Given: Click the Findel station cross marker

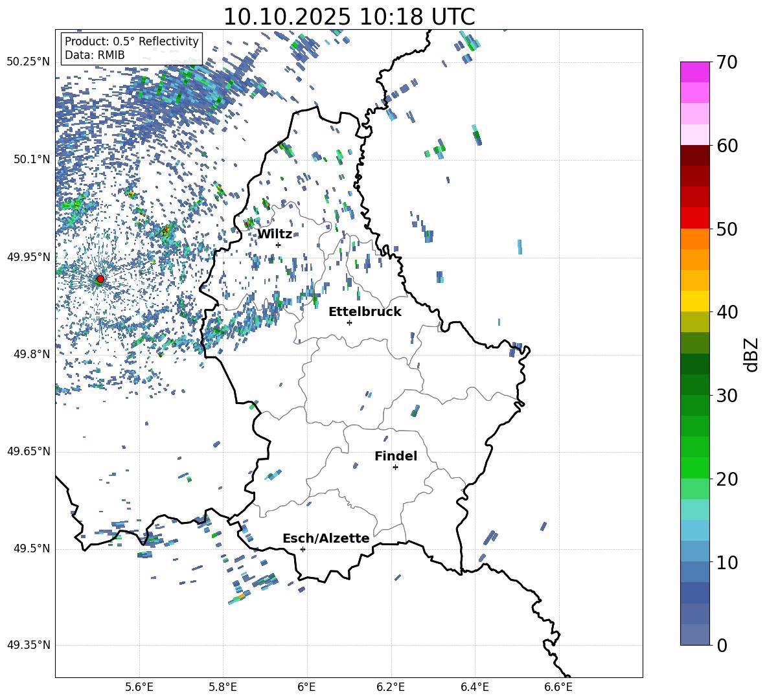Looking at the screenshot, I should (x=395, y=467).
